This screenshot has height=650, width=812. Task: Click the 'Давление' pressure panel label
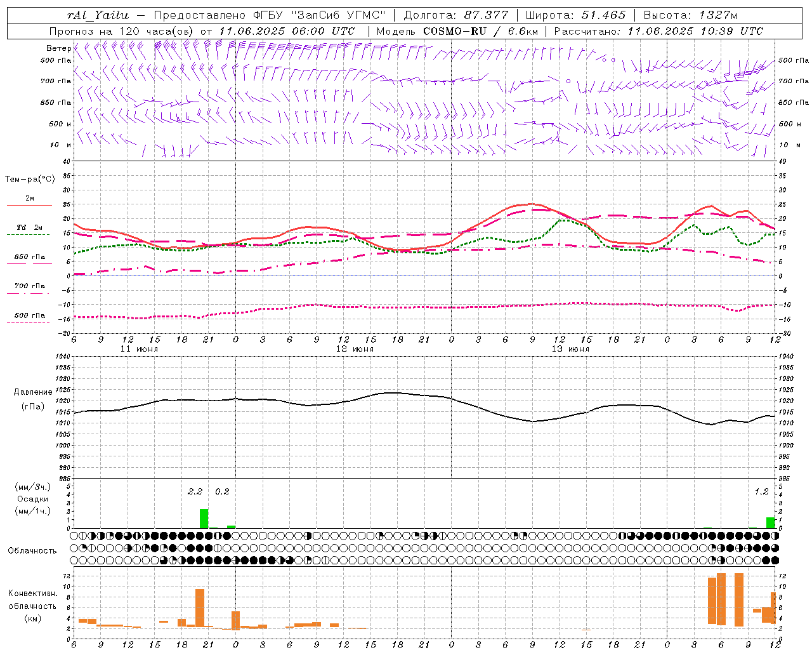(33, 392)
